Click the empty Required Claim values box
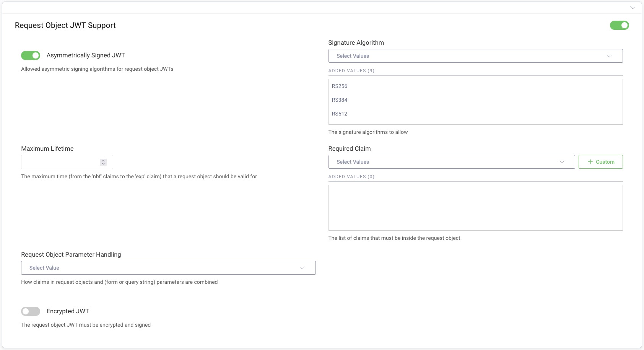The width and height of the screenshot is (644, 350). click(475, 208)
